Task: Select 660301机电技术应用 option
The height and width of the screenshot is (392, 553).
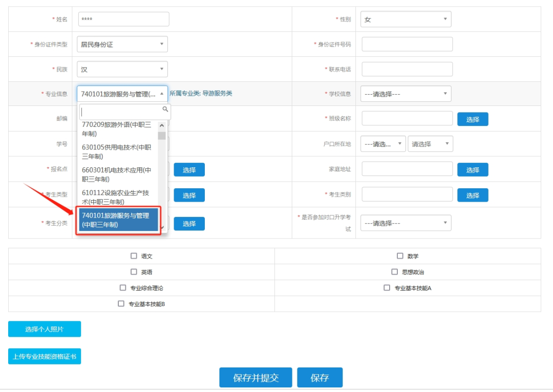Action: coord(118,175)
